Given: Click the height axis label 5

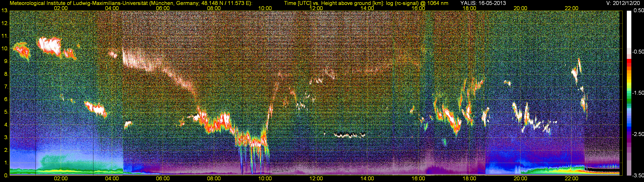Looking at the screenshot, I should click(x=6, y=112).
